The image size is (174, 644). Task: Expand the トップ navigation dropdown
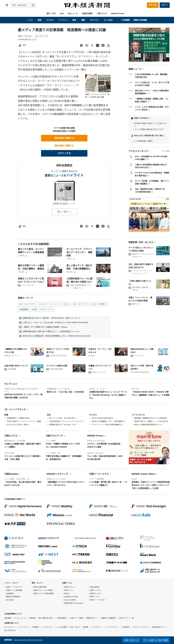(x=31, y=20)
